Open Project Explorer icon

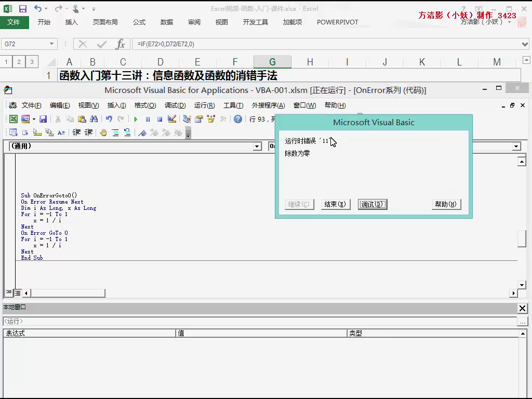(187, 119)
